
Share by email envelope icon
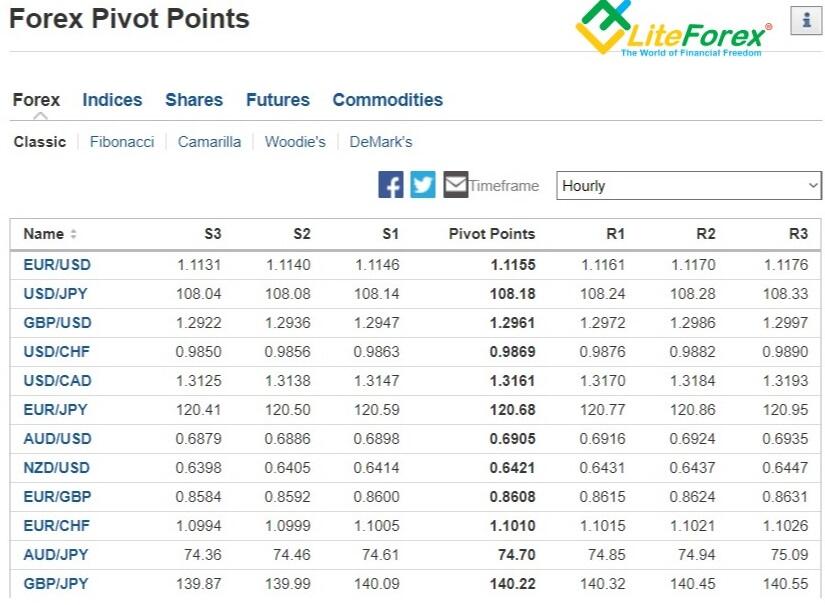455,185
